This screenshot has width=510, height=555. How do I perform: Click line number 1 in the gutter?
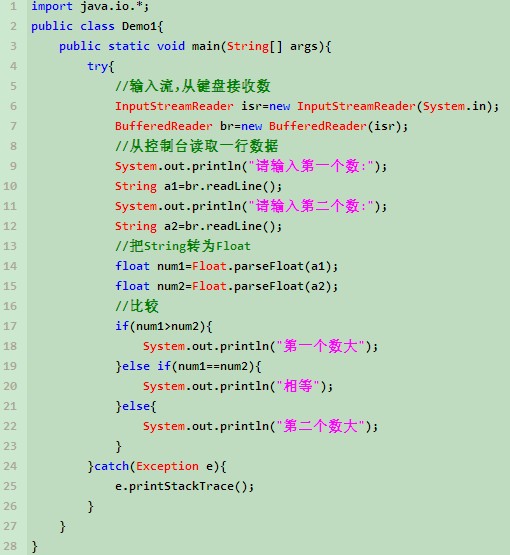(13, 6)
